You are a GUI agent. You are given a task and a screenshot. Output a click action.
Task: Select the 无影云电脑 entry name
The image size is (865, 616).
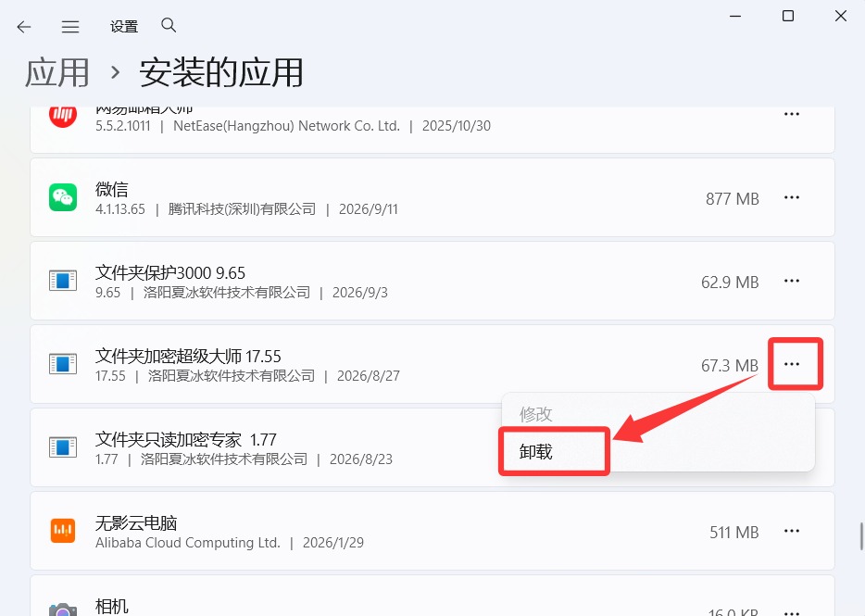(x=136, y=522)
